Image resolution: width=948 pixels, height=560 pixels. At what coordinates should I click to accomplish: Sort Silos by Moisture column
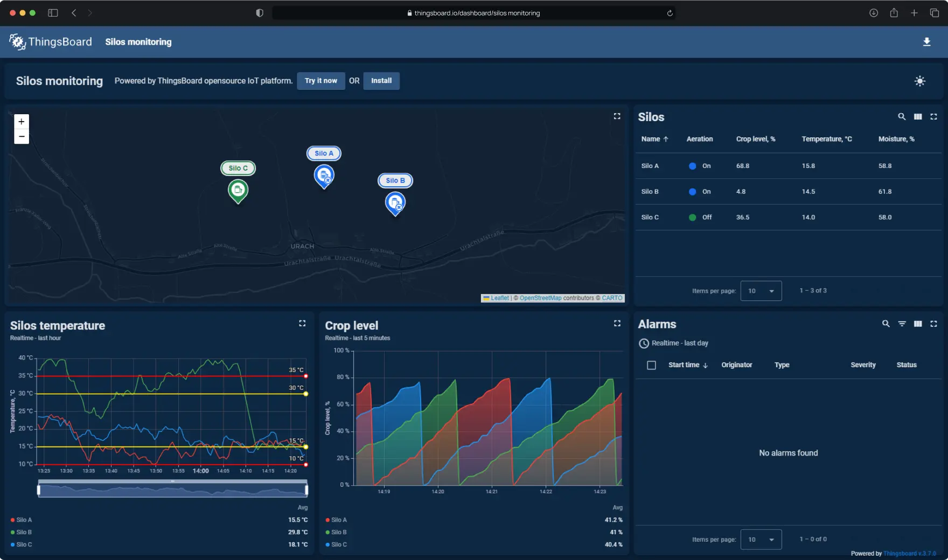[896, 139]
